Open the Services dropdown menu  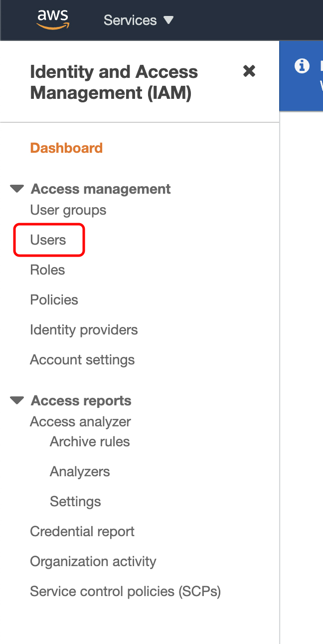point(138,20)
